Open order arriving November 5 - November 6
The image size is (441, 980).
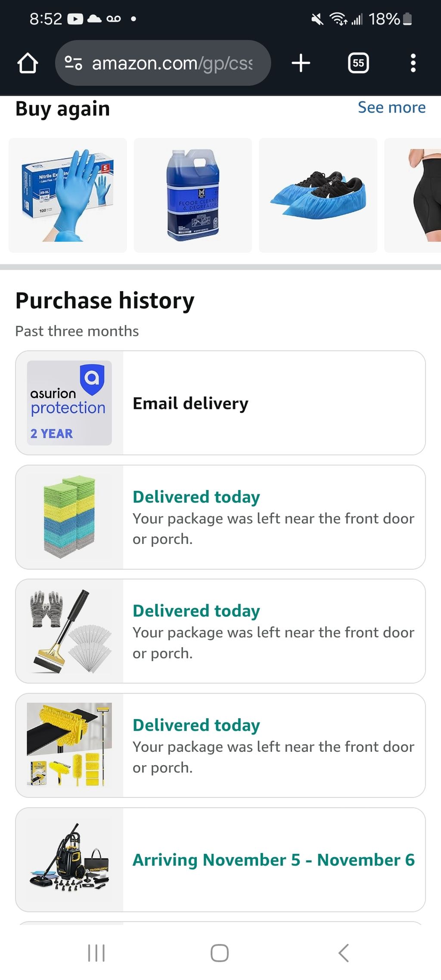(x=274, y=859)
